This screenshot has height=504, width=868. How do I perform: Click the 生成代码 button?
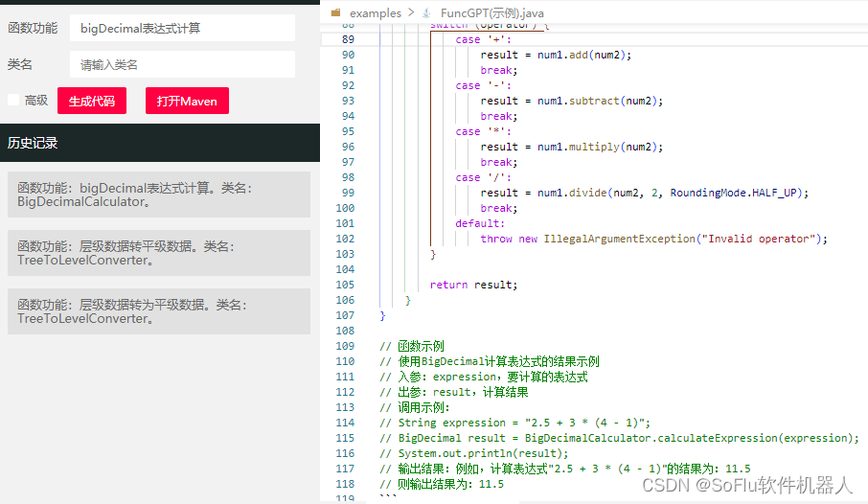tap(92, 101)
